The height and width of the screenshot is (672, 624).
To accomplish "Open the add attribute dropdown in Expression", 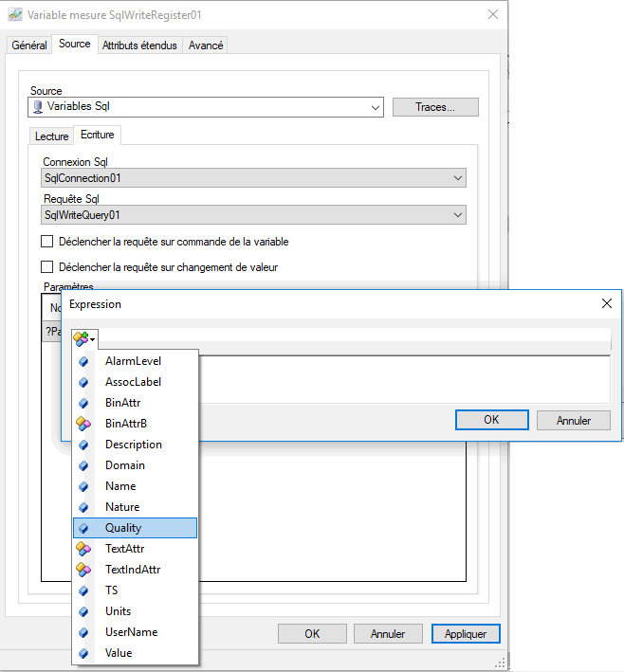I will click(83, 338).
